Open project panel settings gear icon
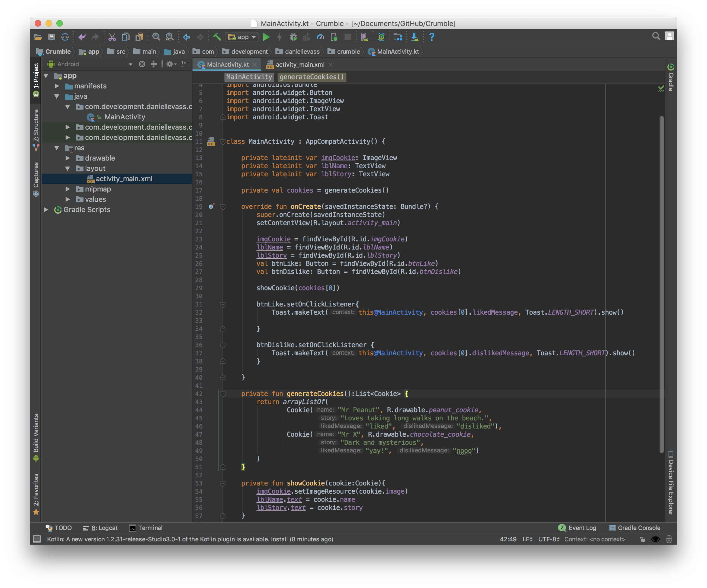The image size is (707, 588). click(171, 64)
